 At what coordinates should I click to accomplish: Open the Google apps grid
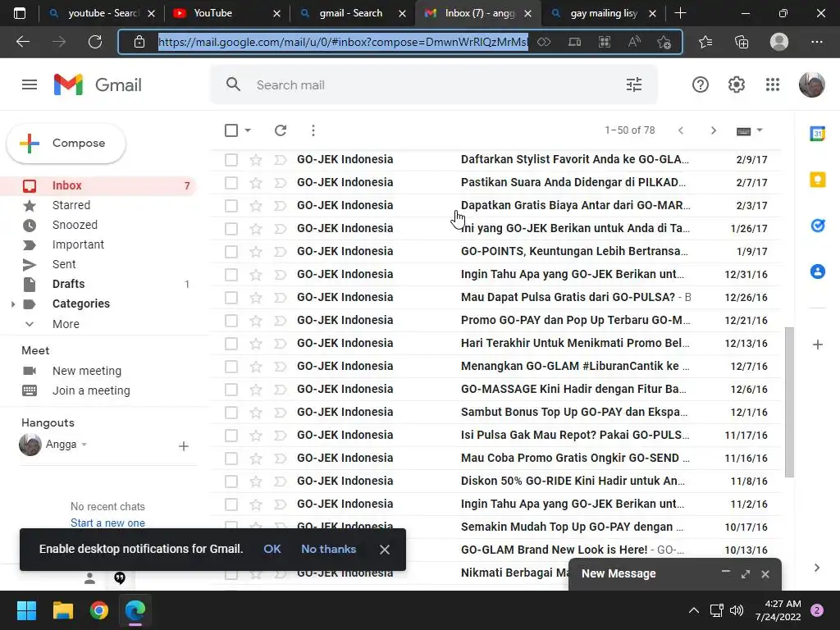[773, 84]
